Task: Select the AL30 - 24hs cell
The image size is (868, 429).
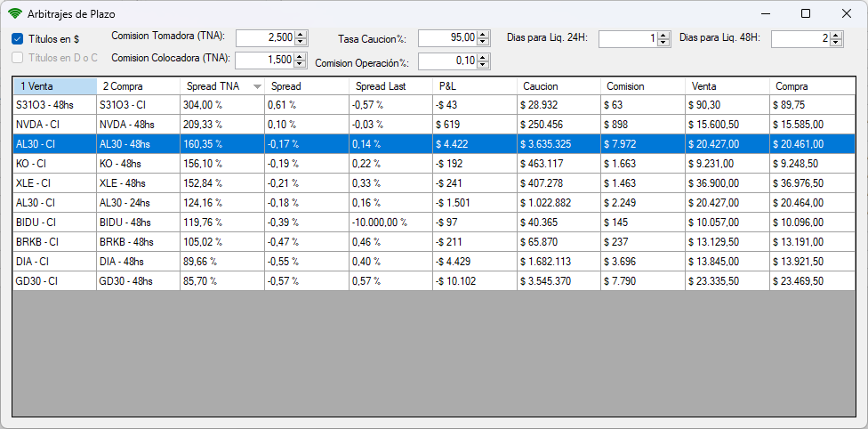Action: pos(139,202)
